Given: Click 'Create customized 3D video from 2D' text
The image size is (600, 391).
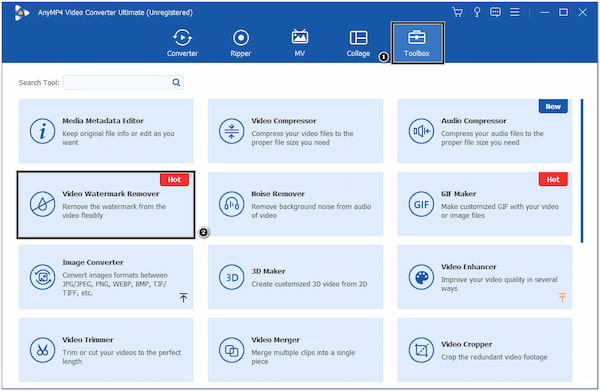Looking at the screenshot, I should (309, 284).
